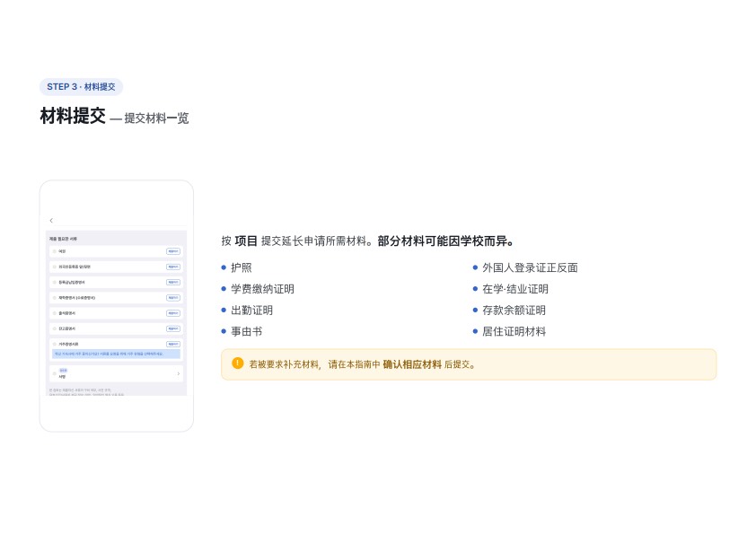The width and height of the screenshot is (756, 534).
Task: Select the status circle beside 등록금납입증명서
Action: 55,283
